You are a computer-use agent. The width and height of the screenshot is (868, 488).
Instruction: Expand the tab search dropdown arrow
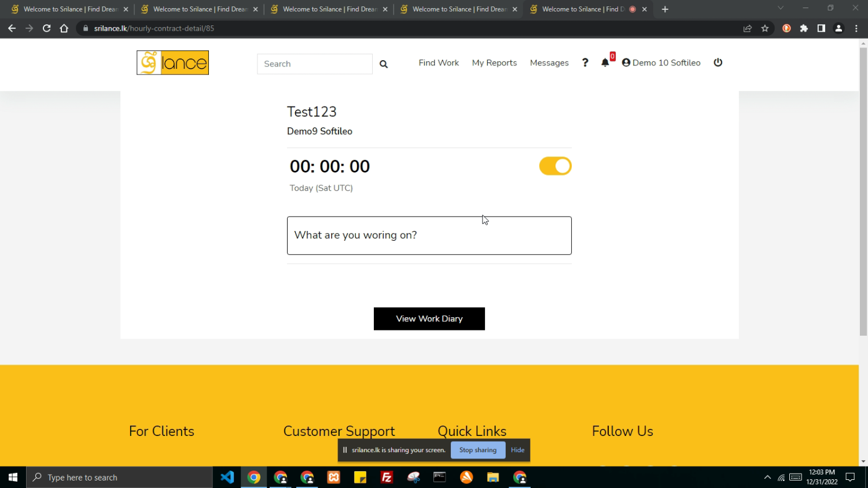780,9
